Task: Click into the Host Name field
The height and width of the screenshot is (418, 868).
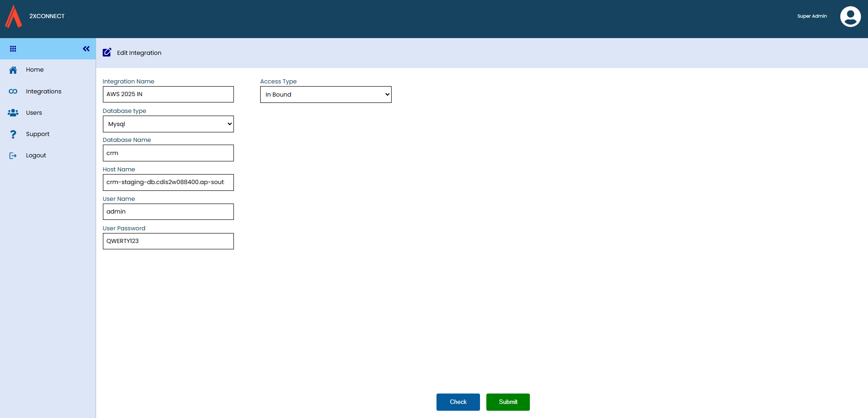Action: 168,182
